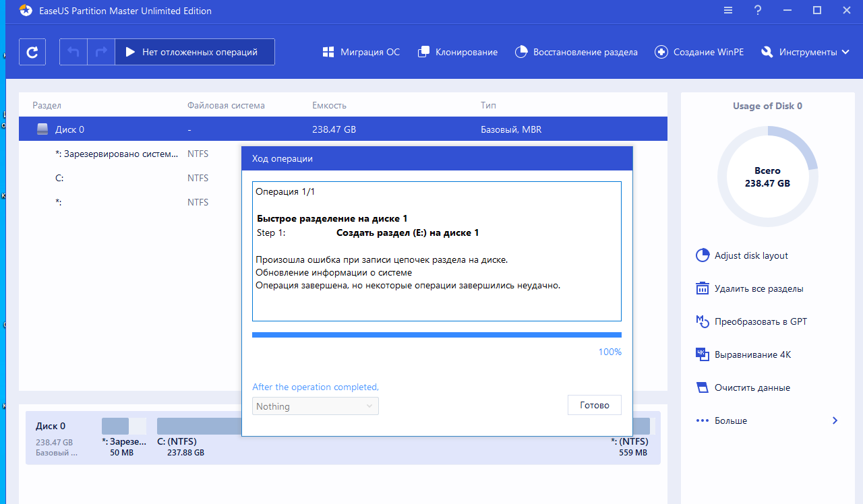Click the error message line in log
This screenshot has width=863, height=504.
tap(382, 259)
